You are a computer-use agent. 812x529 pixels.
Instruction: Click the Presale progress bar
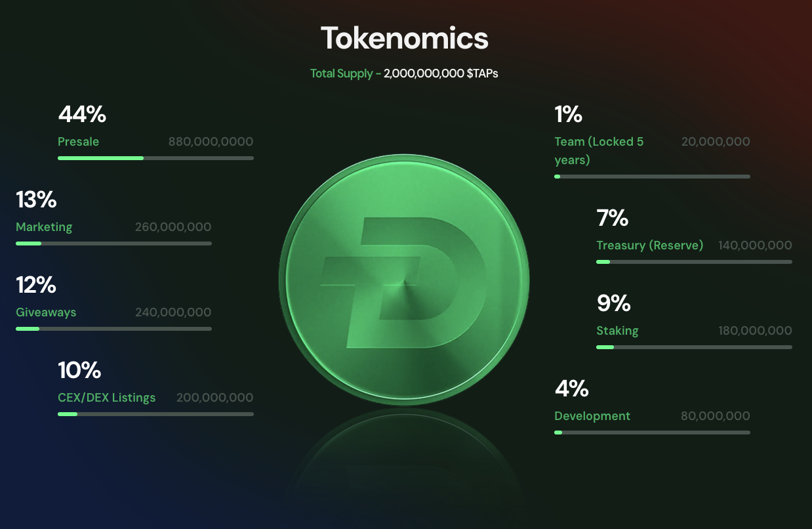[155, 158]
